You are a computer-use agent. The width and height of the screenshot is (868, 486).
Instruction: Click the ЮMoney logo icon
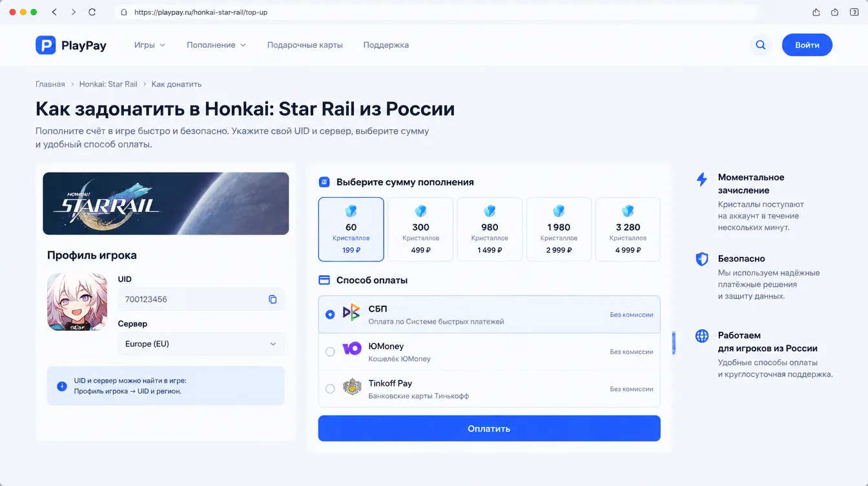point(351,348)
